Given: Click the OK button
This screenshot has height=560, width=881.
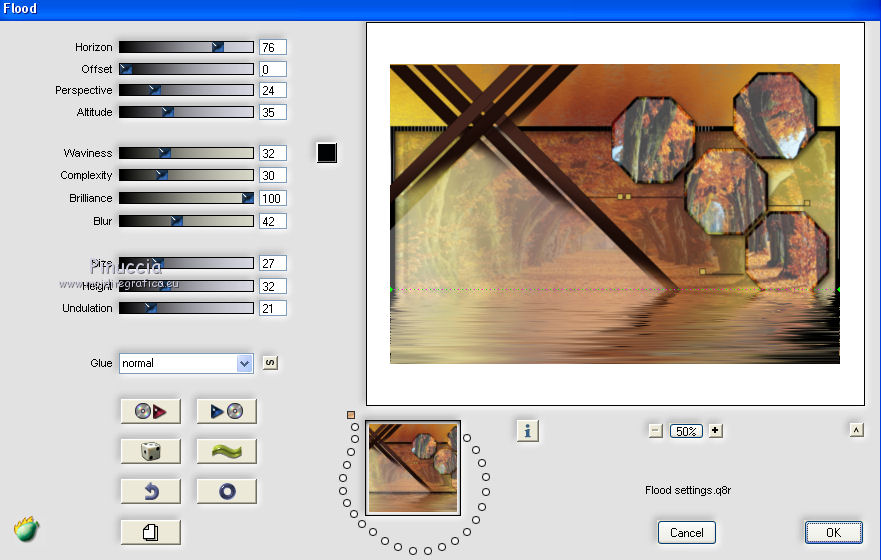Looking at the screenshot, I should coord(833,532).
